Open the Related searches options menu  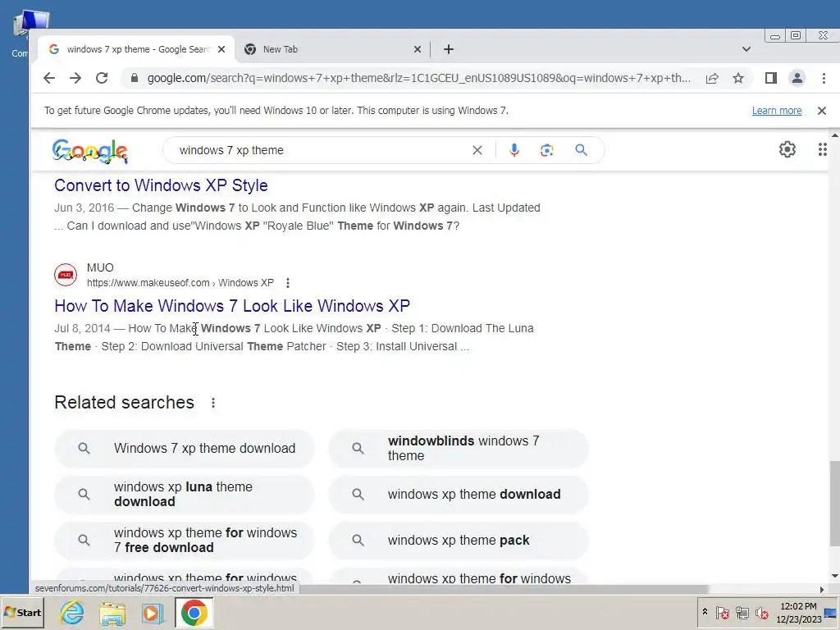(213, 403)
